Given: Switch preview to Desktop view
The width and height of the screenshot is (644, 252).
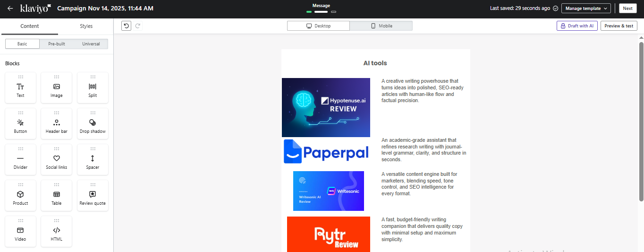Looking at the screenshot, I should 318,26.
